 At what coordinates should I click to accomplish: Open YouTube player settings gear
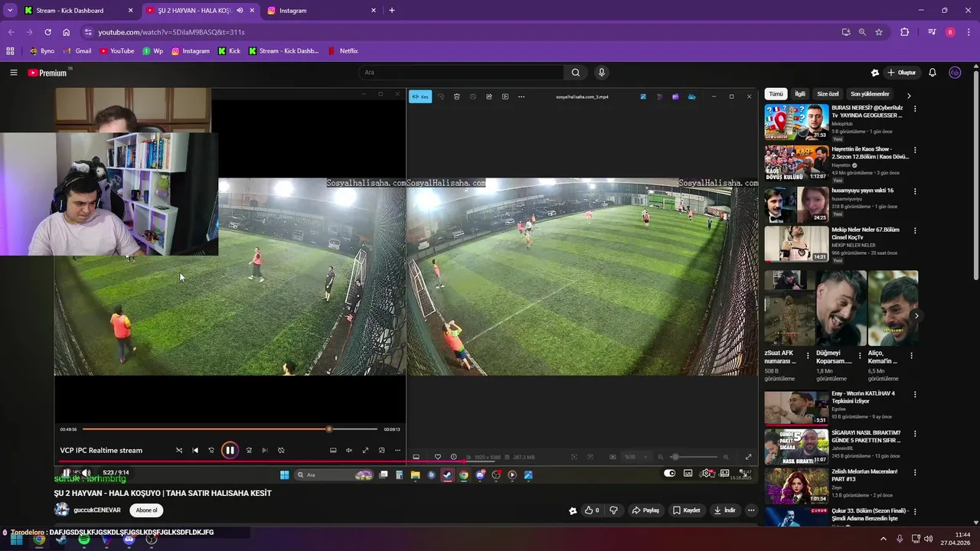coord(707,473)
